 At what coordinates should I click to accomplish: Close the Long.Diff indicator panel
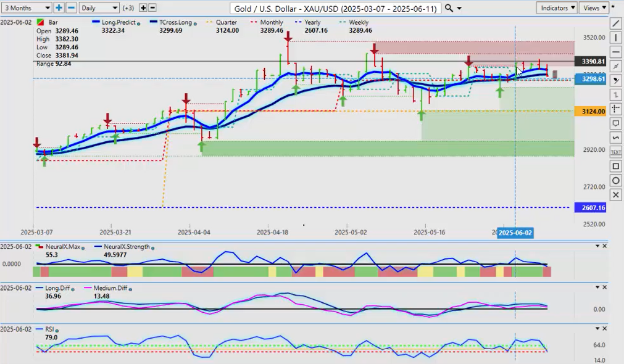[x=604, y=287]
